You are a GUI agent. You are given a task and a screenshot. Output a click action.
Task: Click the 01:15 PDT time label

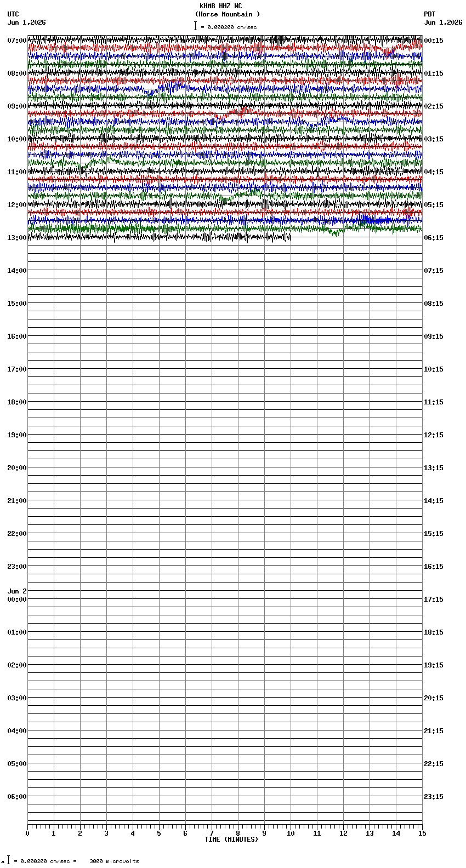pos(434,73)
